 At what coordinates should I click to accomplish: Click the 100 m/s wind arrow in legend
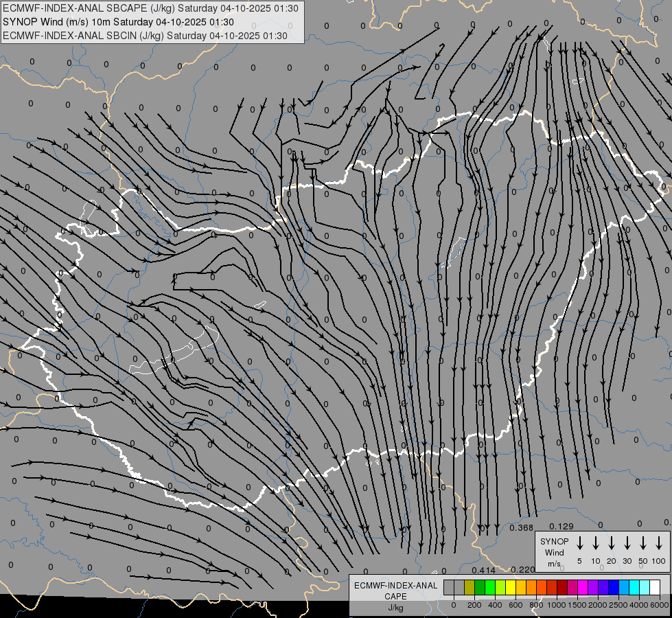(659, 543)
